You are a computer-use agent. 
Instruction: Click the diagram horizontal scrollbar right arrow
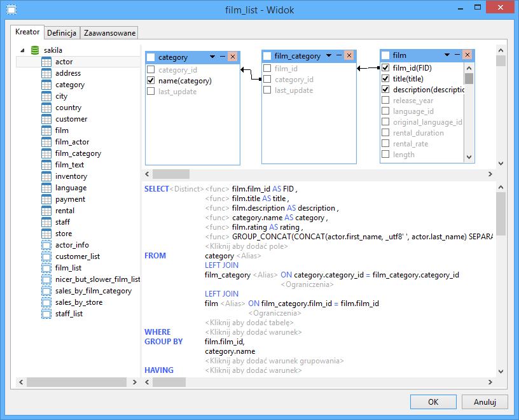tap(490, 174)
